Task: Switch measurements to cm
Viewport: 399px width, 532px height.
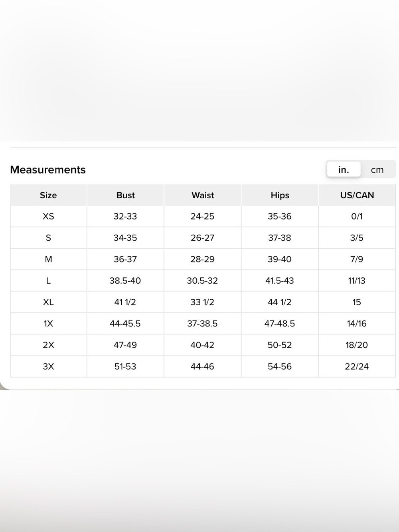Action: 377,170
